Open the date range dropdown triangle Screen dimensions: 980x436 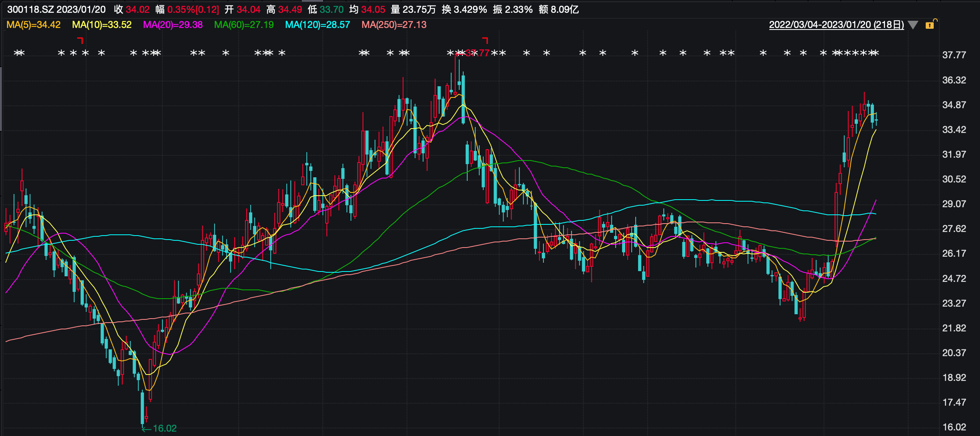(913, 25)
